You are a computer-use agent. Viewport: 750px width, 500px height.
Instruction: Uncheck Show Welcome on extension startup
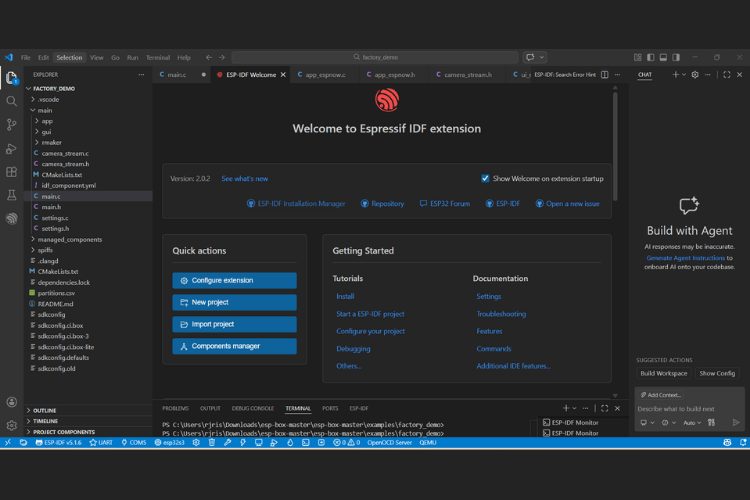(485, 178)
